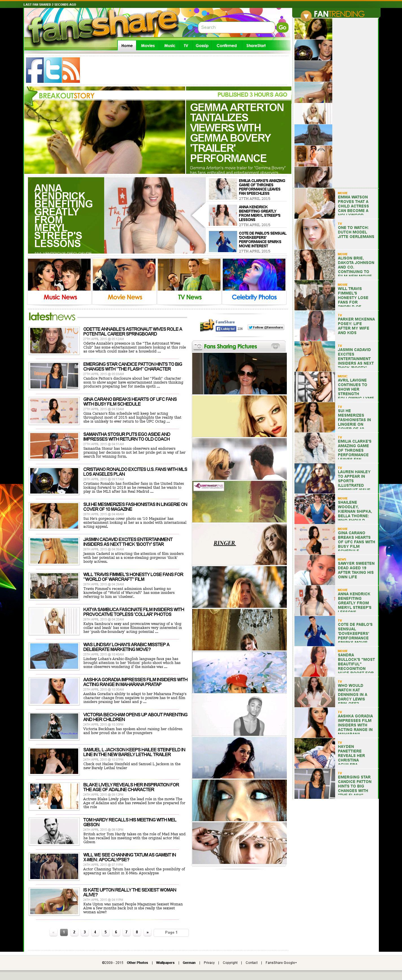Go to next page with » arrow
This screenshot has width=402, height=980.
coord(147,932)
